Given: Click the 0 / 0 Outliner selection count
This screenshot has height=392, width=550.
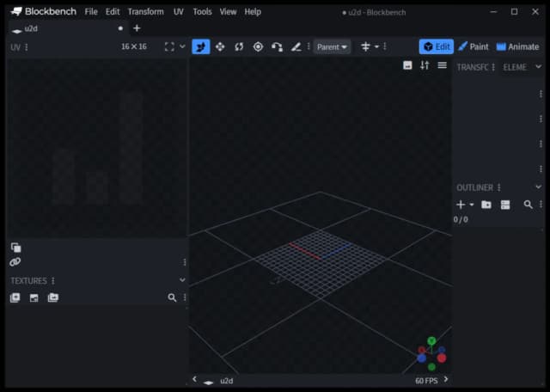Looking at the screenshot, I should click(x=461, y=220).
